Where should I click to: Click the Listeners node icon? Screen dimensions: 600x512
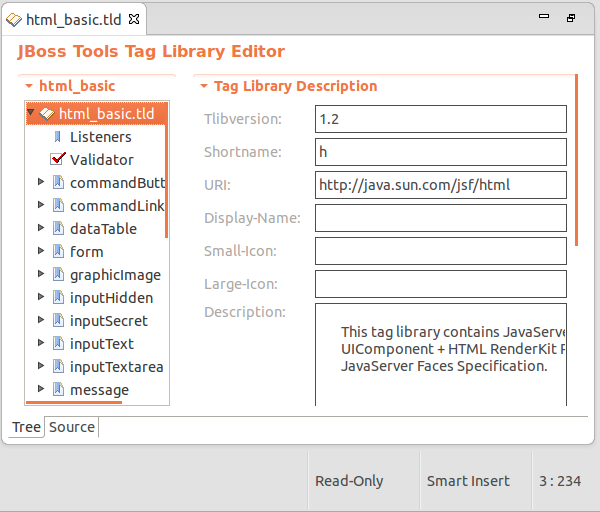57,137
